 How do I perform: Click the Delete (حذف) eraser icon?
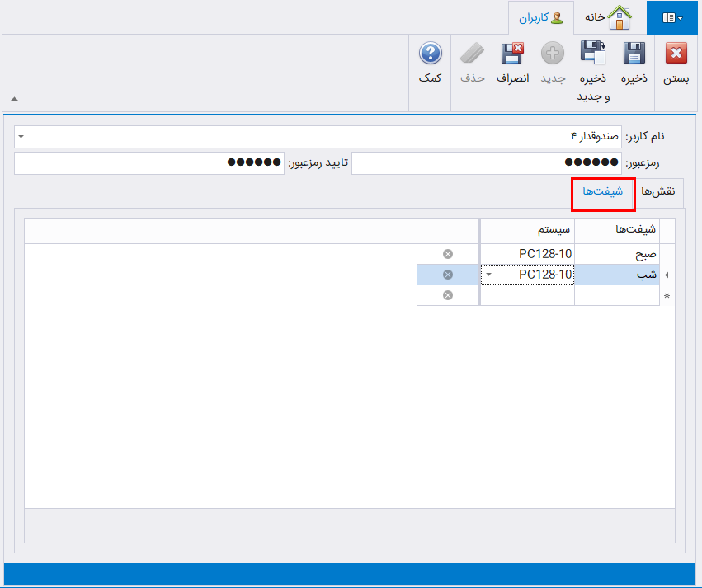473,54
